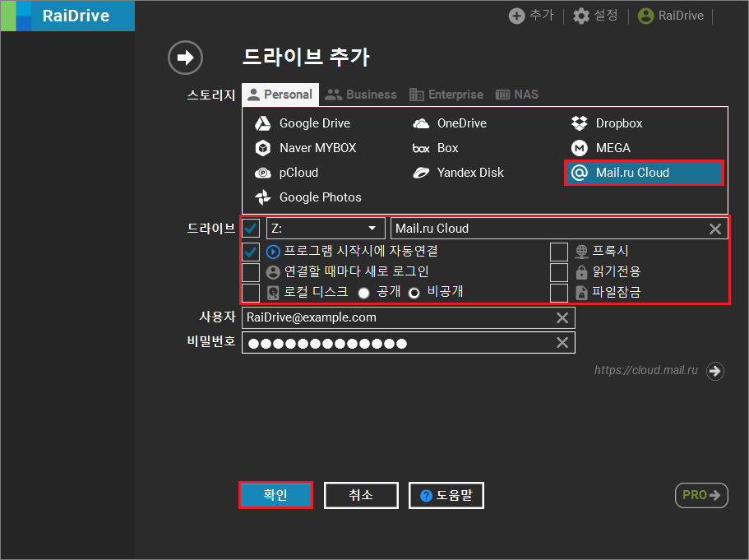Screen dimensions: 749x560
Task: Toggle 프로그램 시작시에 자동연결 checkbox
Action: pos(251,252)
